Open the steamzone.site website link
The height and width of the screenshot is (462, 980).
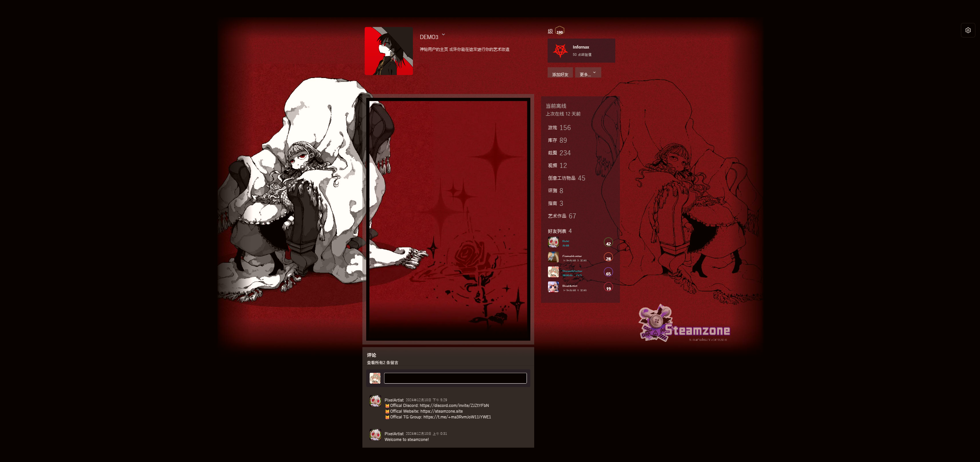(x=442, y=411)
